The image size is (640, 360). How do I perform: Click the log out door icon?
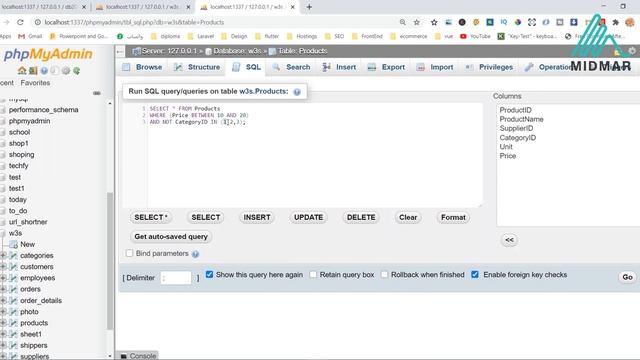[33, 71]
